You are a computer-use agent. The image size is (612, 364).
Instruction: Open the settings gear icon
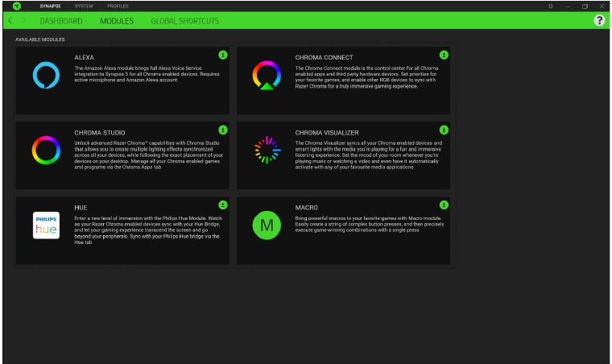tap(551, 6)
